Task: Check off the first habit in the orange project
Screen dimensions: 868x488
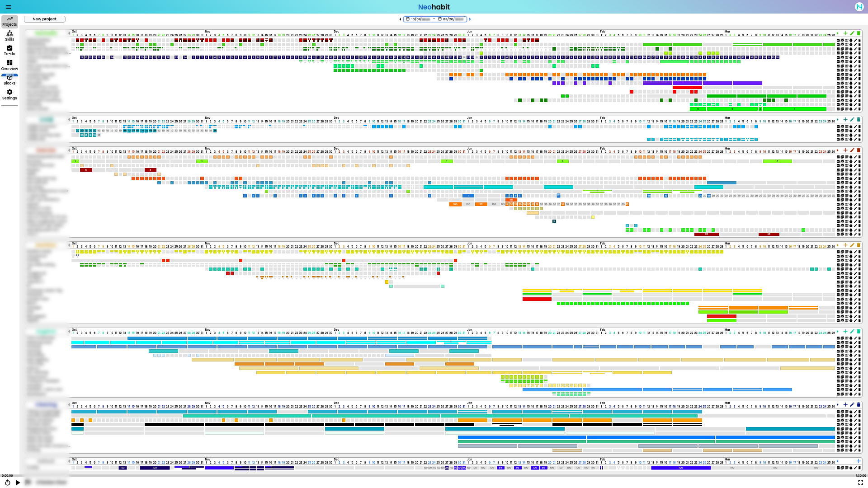Action: [838, 252]
